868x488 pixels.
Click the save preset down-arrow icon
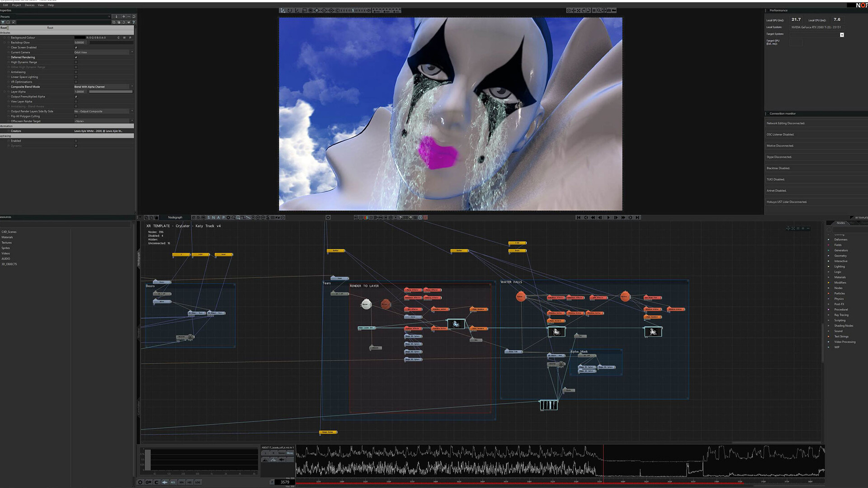pyautogui.click(x=117, y=17)
